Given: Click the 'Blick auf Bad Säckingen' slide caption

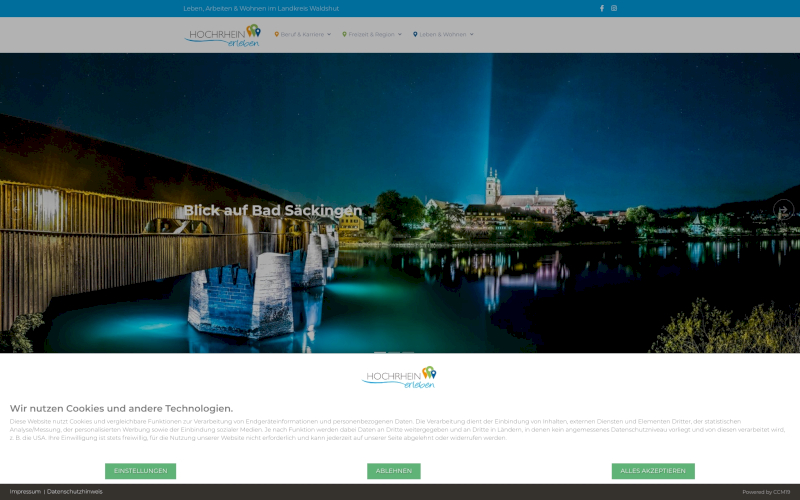Looking at the screenshot, I should pyautogui.click(x=272, y=211).
